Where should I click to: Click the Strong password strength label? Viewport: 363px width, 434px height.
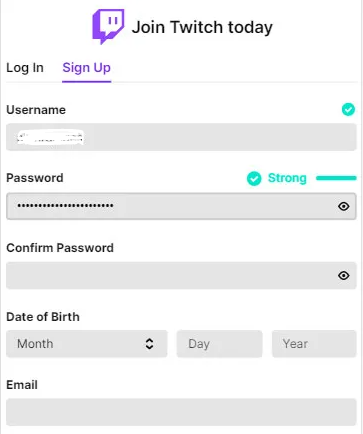click(287, 178)
